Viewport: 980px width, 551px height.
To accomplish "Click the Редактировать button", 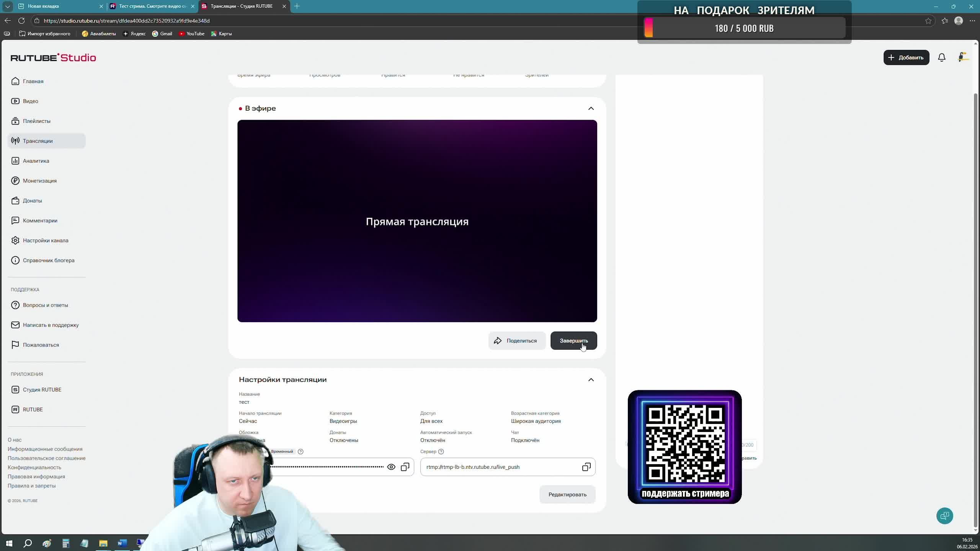I will (x=567, y=494).
